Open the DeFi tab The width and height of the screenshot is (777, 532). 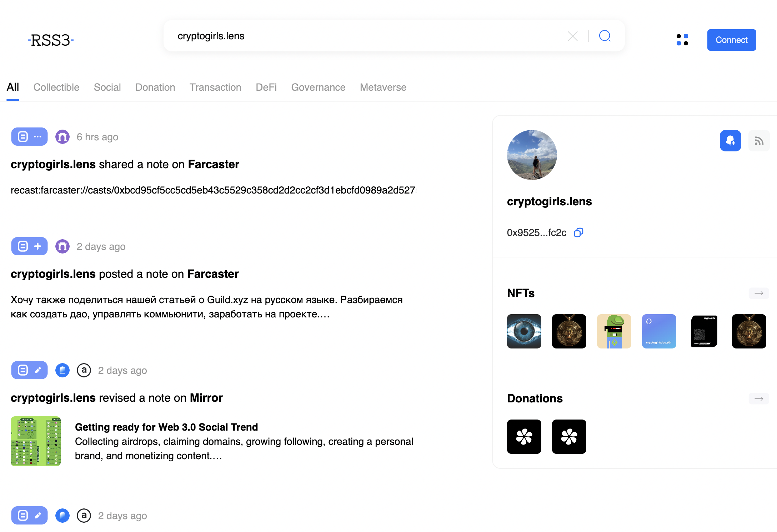coord(266,87)
